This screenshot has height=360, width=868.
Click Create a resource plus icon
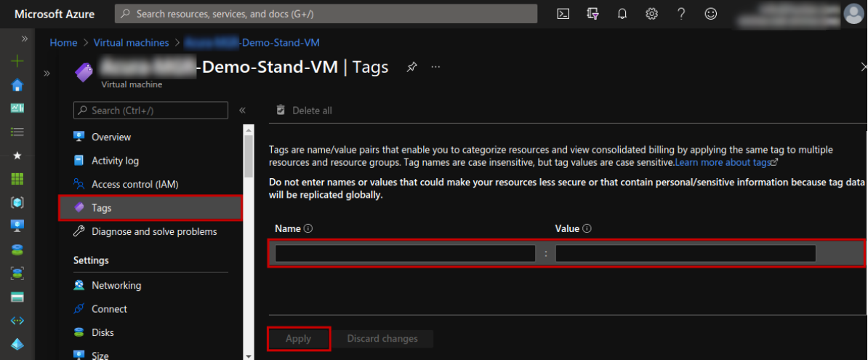click(x=17, y=61)
